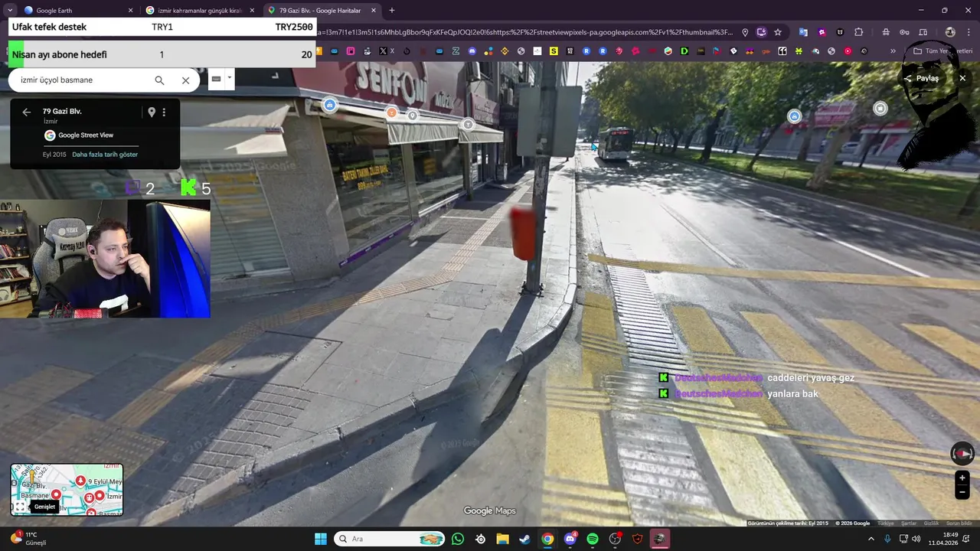The image size is (980, 551).
Task: Click the orange restaurant marker on Street View
Action: 392,113
